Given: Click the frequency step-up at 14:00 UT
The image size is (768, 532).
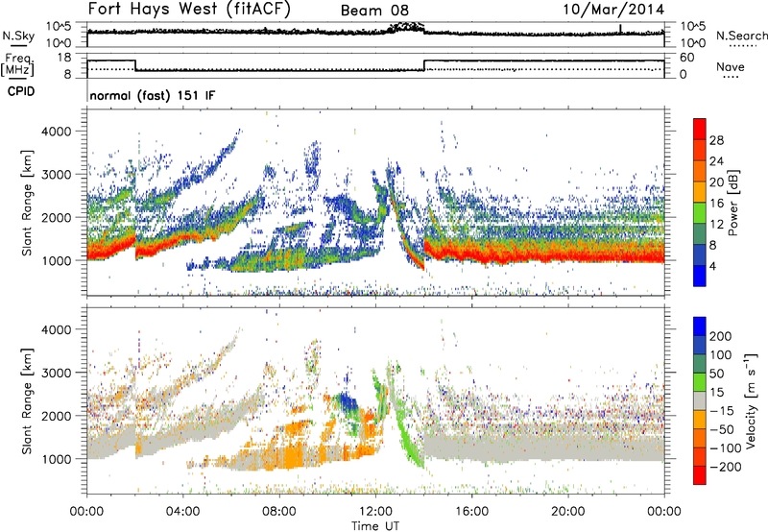Looking at the screenshot, I should [424, 65].
